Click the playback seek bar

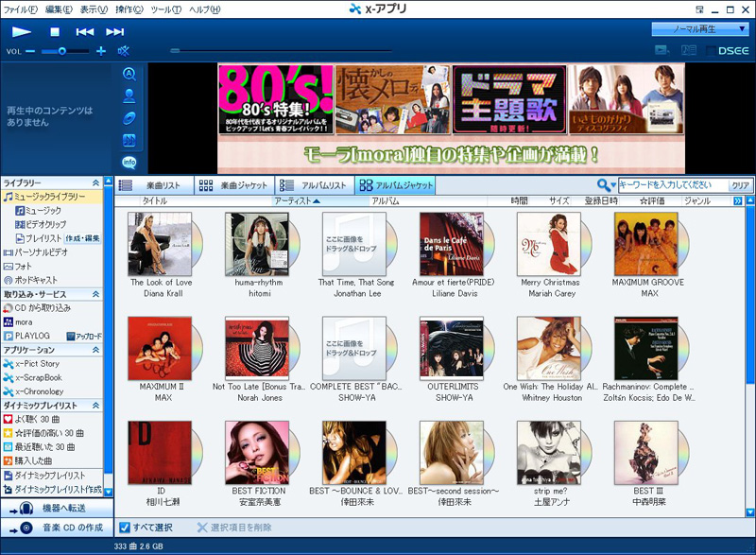click(x=281, y=50)
